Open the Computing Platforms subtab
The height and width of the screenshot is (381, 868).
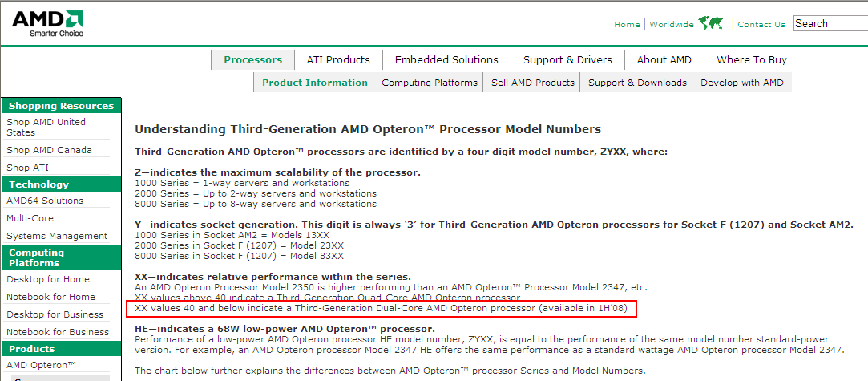429,83
